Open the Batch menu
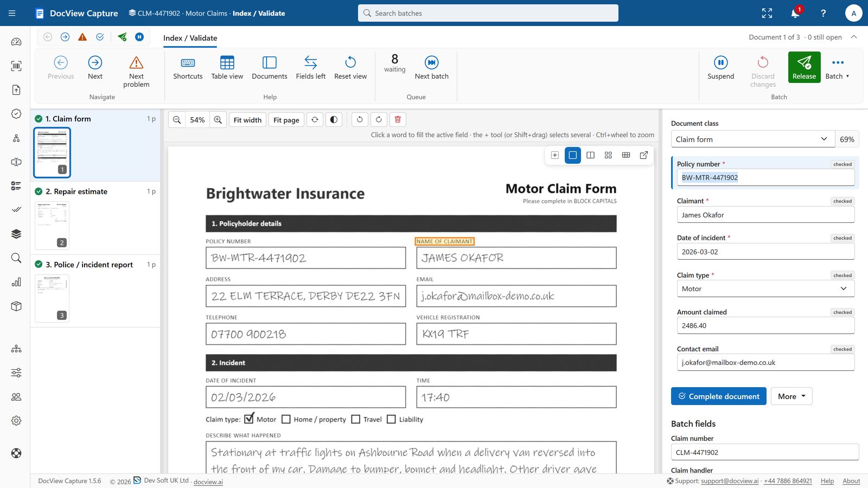Screen dimensions: 868x488 [837, 68]
